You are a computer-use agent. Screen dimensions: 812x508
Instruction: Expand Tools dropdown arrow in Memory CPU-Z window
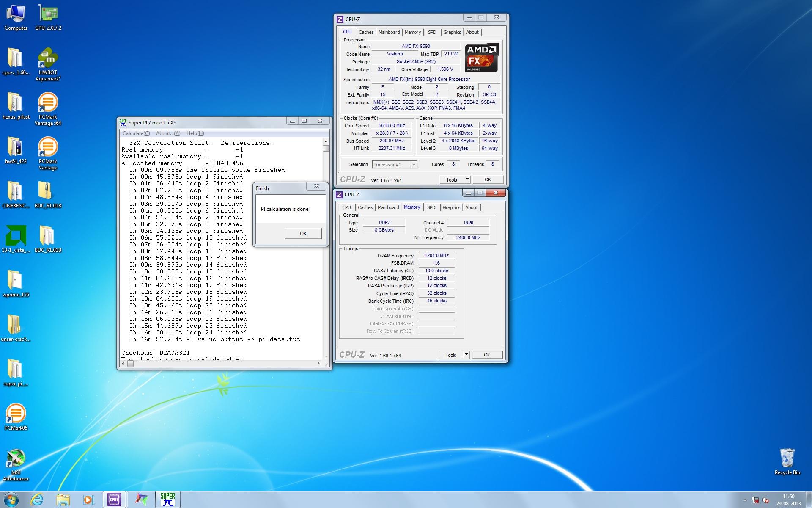466,355
